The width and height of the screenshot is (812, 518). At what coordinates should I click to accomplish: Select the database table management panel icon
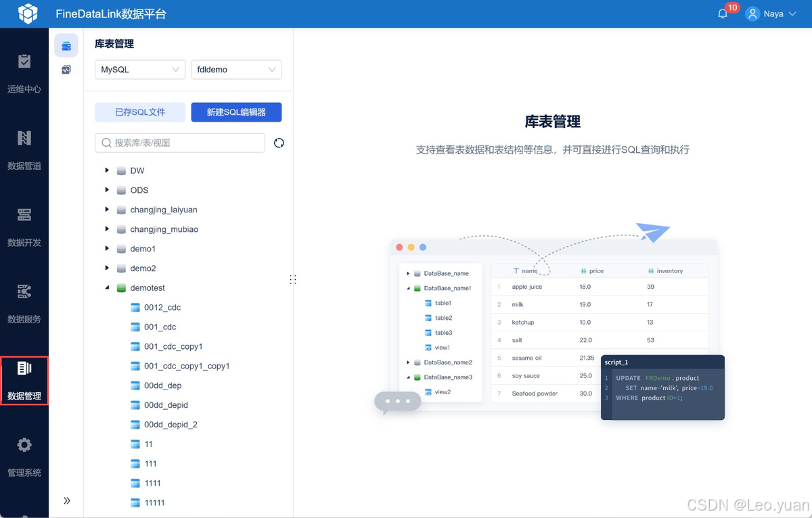pos(66,46)
